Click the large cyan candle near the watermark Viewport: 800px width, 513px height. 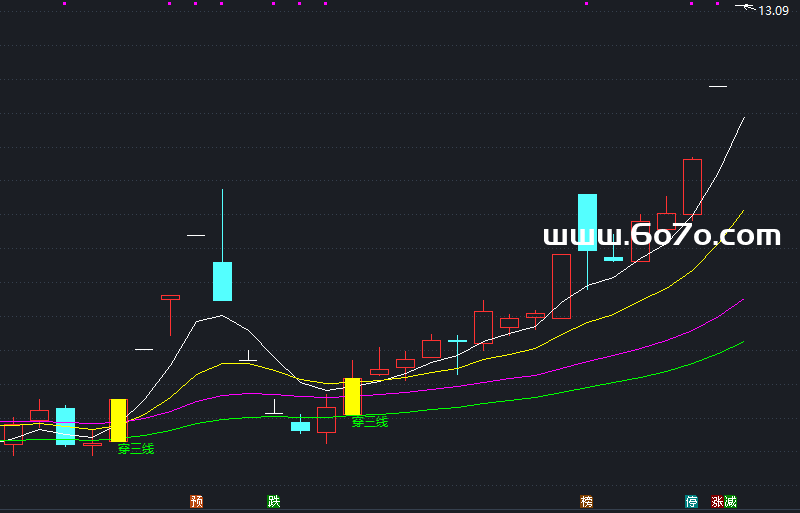point(587,222)
